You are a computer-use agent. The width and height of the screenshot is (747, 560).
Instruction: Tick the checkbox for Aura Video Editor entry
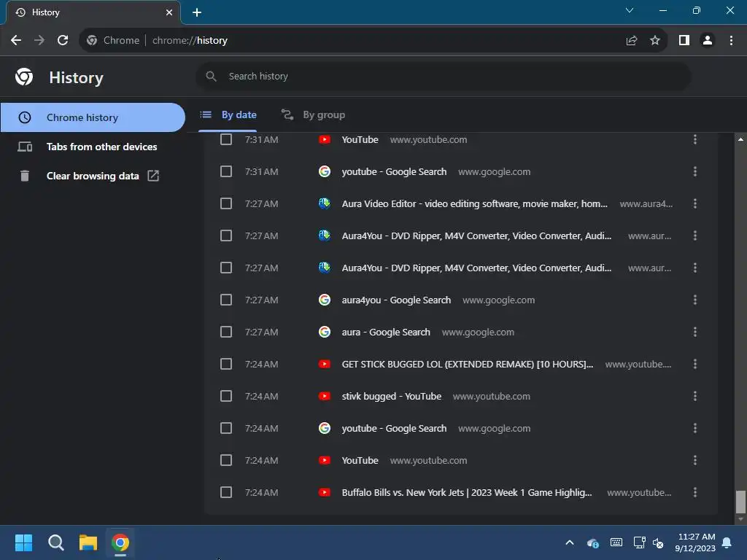[x=226, y=204]
